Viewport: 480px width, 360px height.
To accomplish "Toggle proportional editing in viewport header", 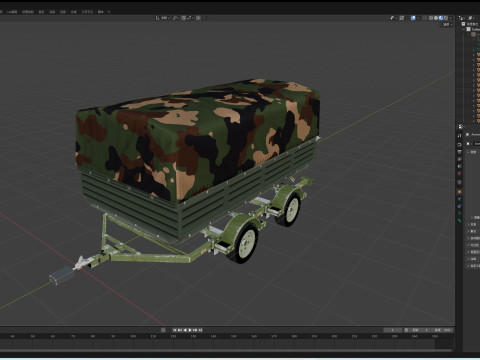I will click(x=198, y=18).
